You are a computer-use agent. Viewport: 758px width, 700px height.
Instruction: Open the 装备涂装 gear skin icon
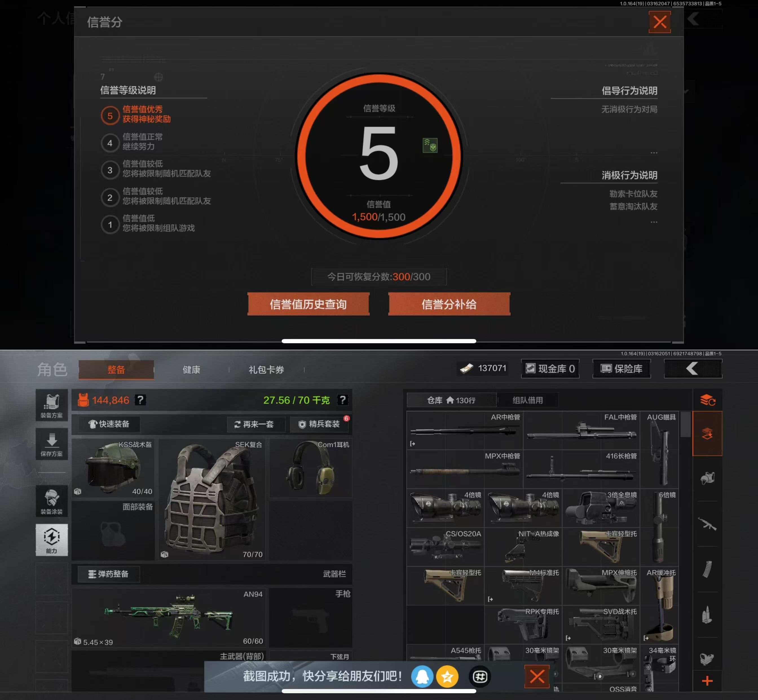pyautogui.click(x=52, y=501)
